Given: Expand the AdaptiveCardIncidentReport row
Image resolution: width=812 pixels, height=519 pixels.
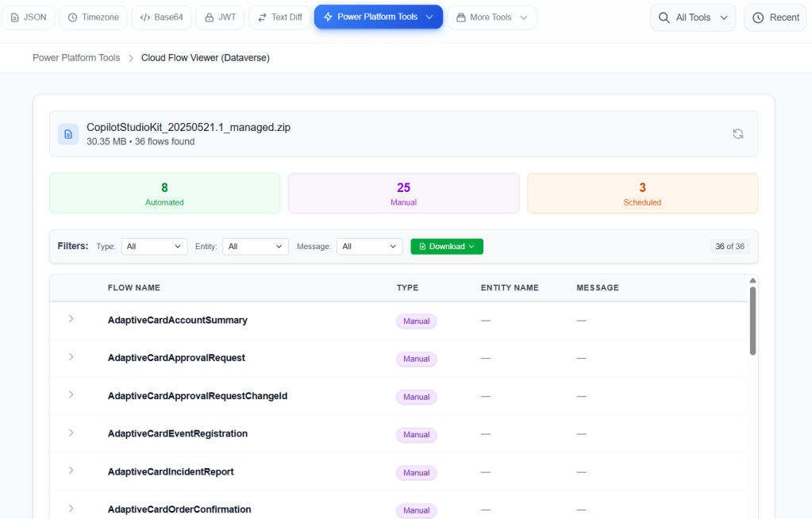Looking at the screenshot, I should tap(71, 471).
